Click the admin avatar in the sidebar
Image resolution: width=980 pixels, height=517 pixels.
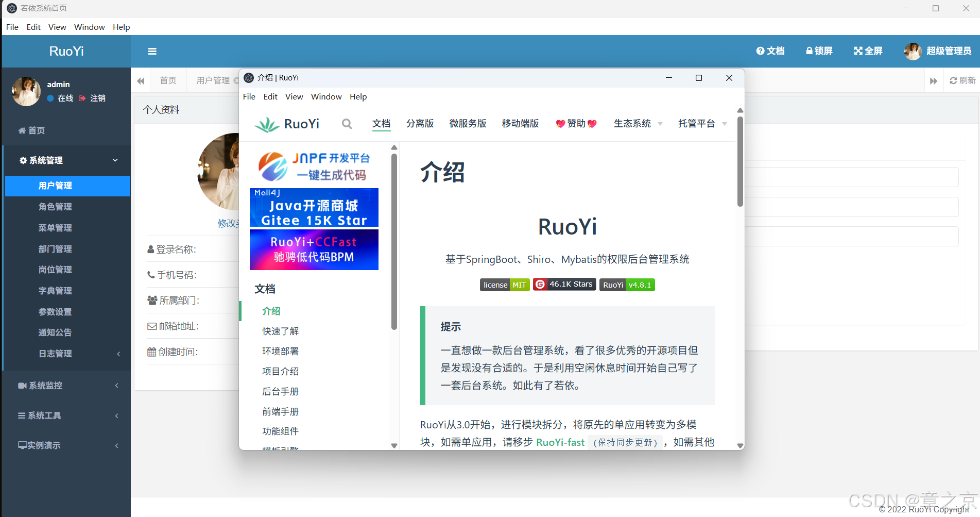[26, 91]
